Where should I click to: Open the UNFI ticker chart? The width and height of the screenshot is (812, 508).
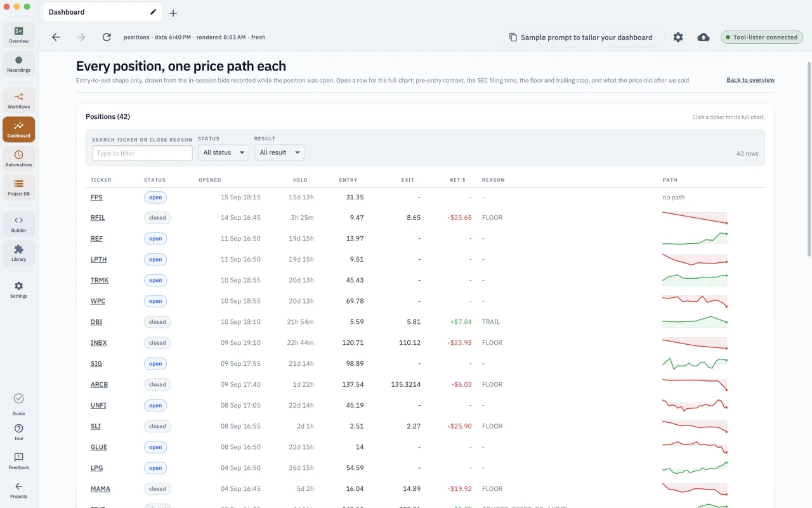99,406
